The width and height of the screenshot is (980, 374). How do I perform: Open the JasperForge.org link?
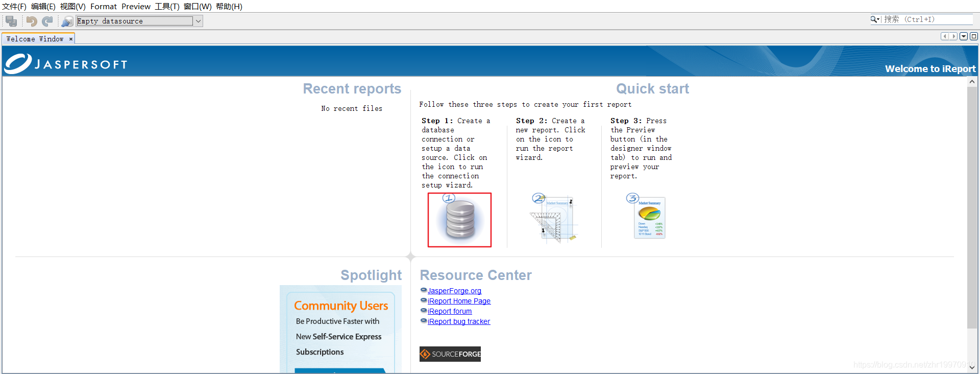(454, 291)
